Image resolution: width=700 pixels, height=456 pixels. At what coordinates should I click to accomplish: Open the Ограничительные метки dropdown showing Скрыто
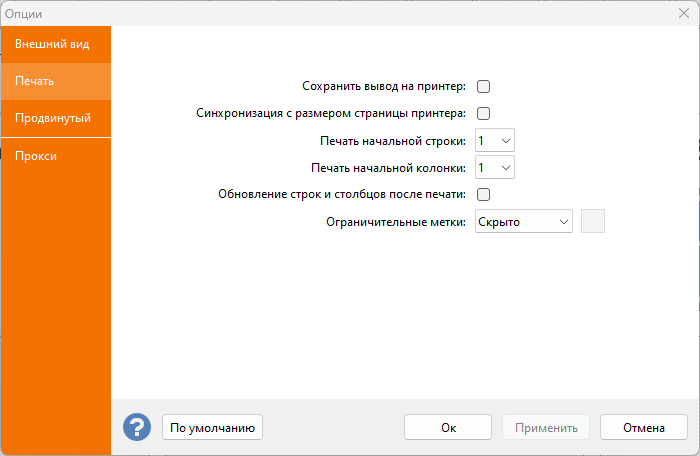click(x=523, y=221)
